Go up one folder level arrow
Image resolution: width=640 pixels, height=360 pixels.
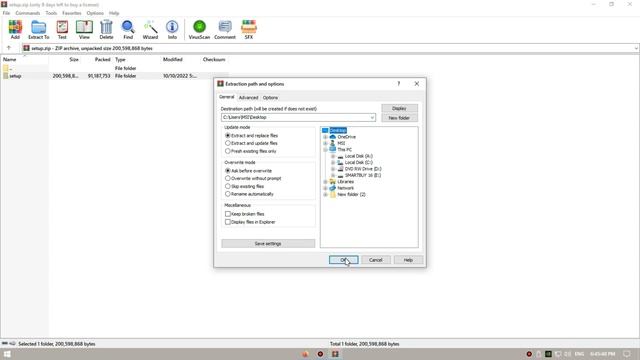point(9,48)
